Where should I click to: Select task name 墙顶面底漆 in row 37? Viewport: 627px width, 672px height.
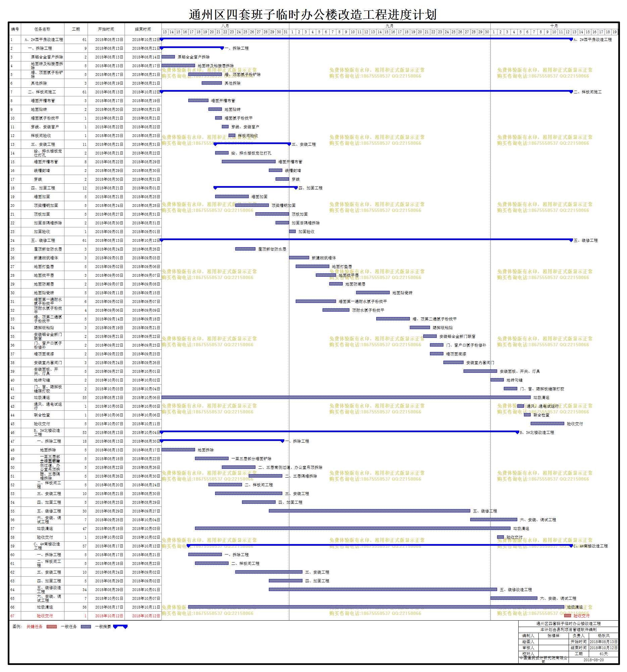pos(44,354)
